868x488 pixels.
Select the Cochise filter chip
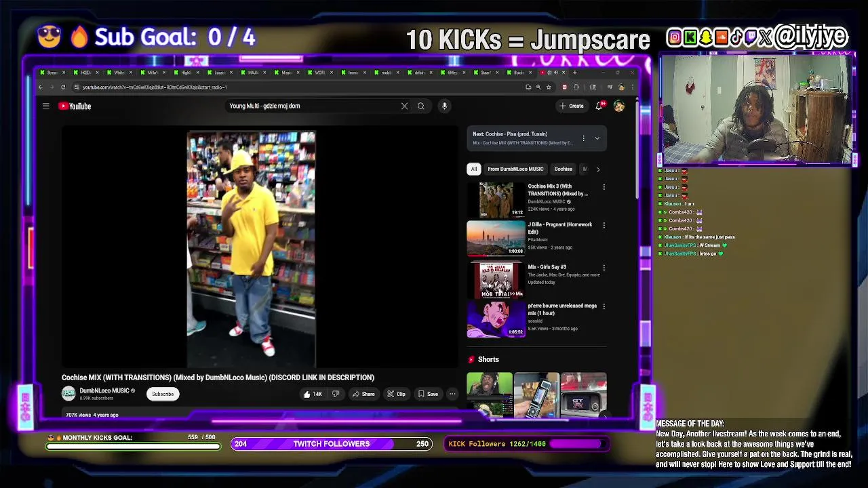point(563,169)
